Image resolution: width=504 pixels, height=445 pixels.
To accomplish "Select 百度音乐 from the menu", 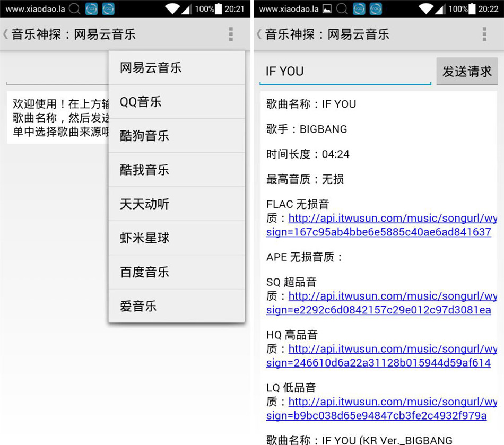I will tap(177, 272).
